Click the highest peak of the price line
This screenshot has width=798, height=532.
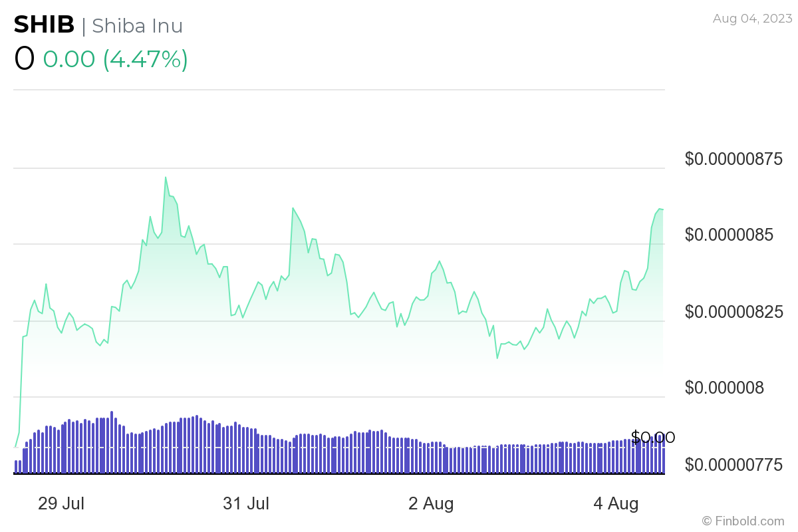[x=166, y=178]
